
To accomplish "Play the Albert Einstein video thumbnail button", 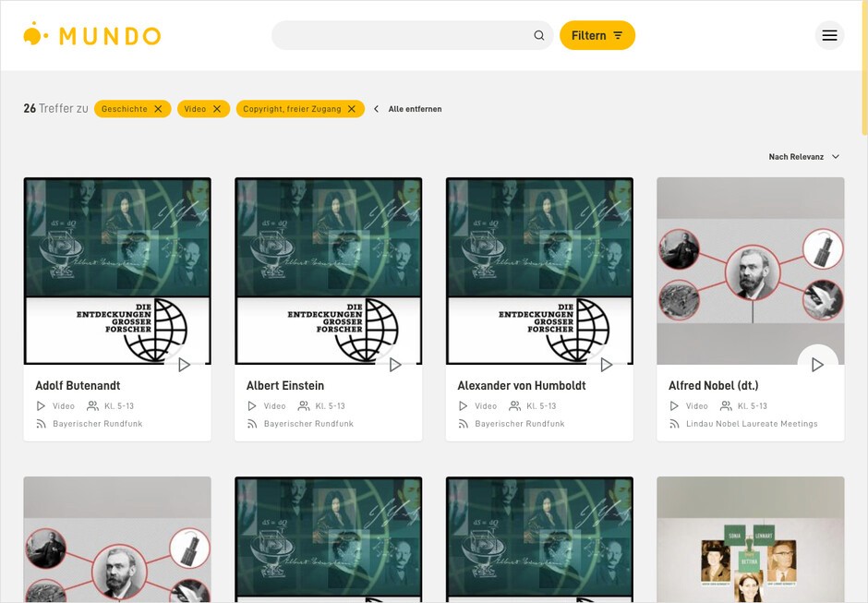I will (x=394, y=365).
